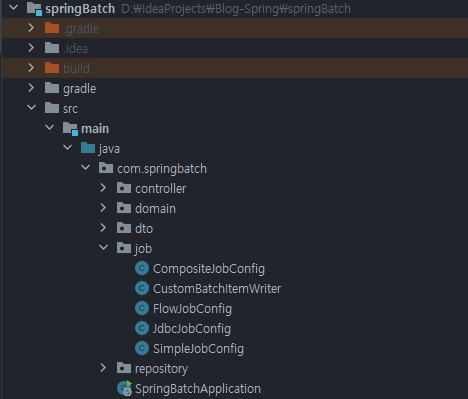
Task: Select the main folder name
Action: tap(95, 128)
